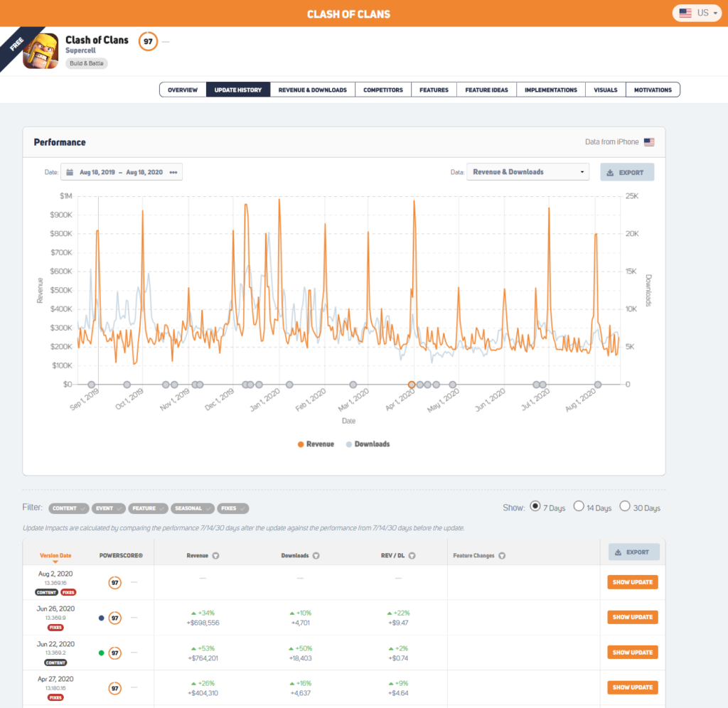The image size is (728, 708).
Task: View the Visuals tab
Action: coord(606,90)
